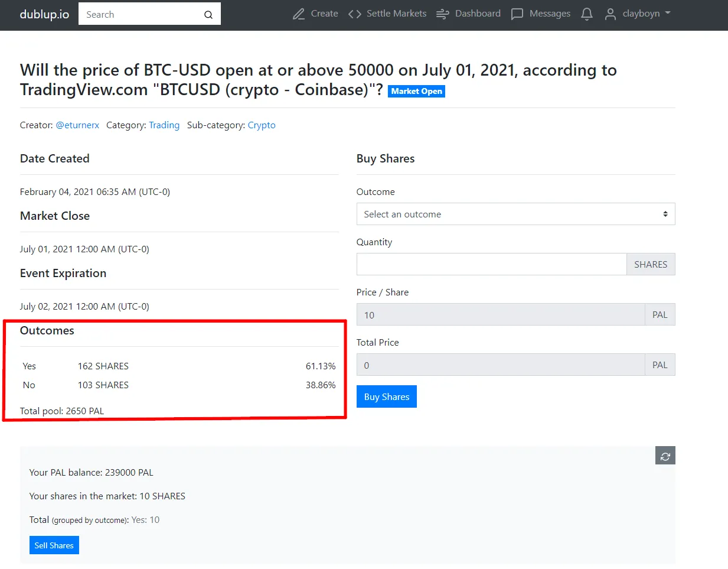Refresh balance with the reload icon

tap(665, 456)
